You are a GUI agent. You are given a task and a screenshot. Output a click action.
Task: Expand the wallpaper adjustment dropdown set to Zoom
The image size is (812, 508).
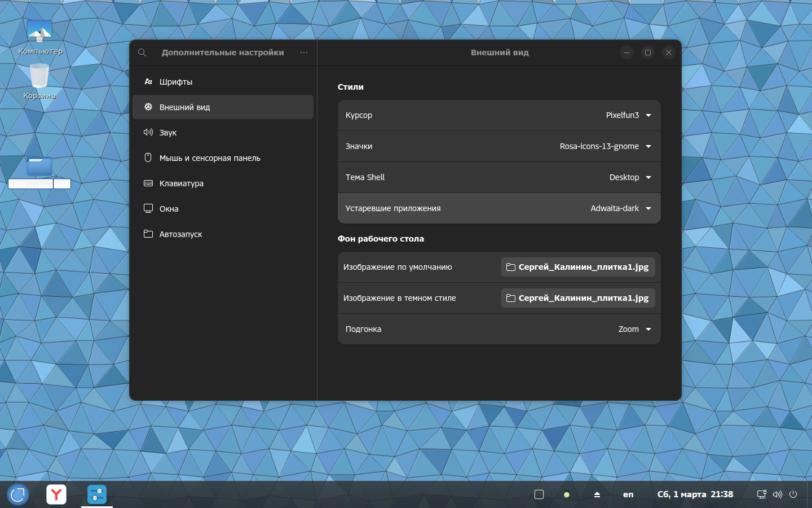tap(634, 329)
